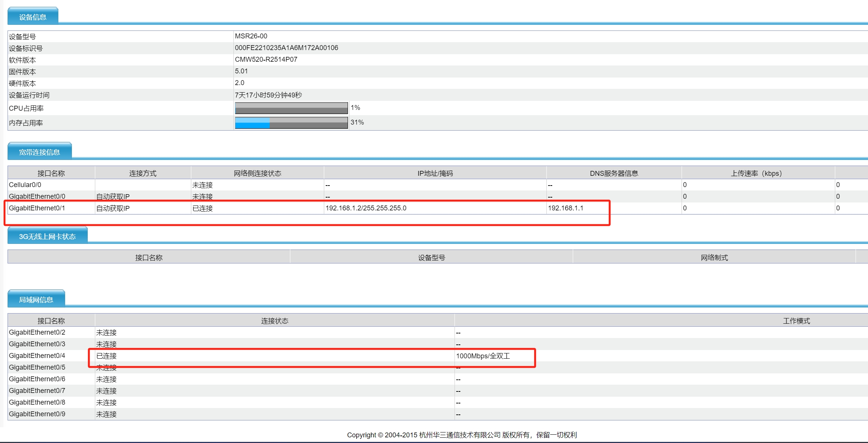Viewport: 868px width, 443px height.
Task: Click the 设备信息 section tab
Action: coord(33,17)
